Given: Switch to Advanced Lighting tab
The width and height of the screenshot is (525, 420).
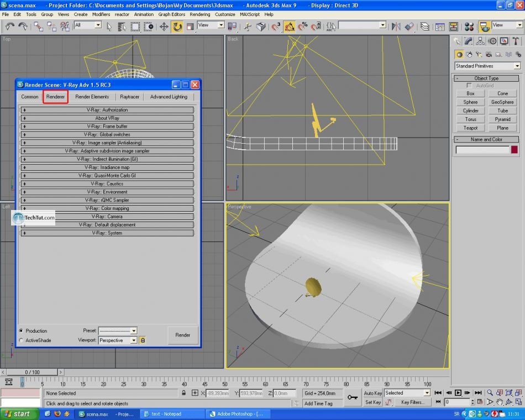Looking at the screenshot, I should [x=169, y=97].
